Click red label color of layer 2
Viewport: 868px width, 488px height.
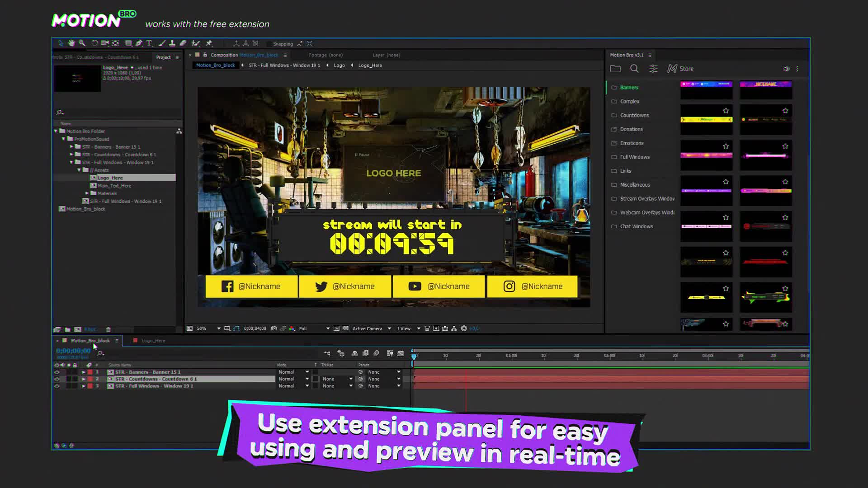tap(90, 379)
